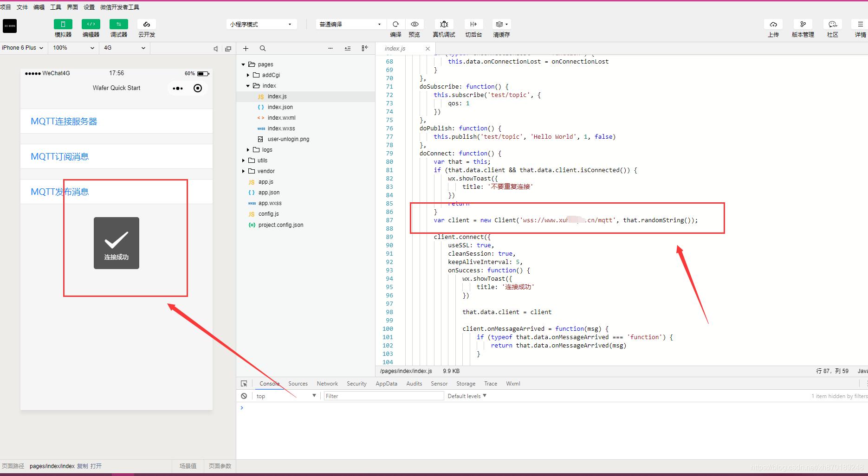This screenshot has height=476, width=868.
Task: Switch to the Sources debugger tab
Action: (x=298, y=384)
